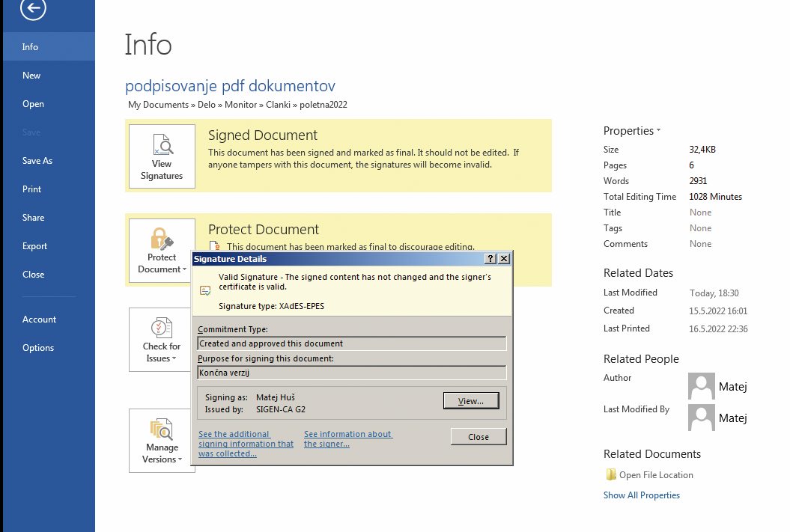This screenshot has width=790, height=532.
Task: Click Author Matej avatar picture
Action: 702,386
